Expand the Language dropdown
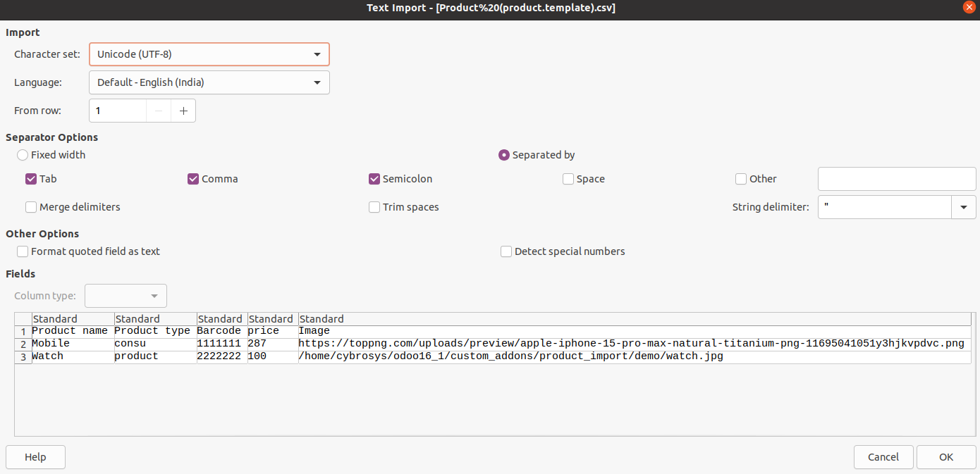 click(209, 82)
